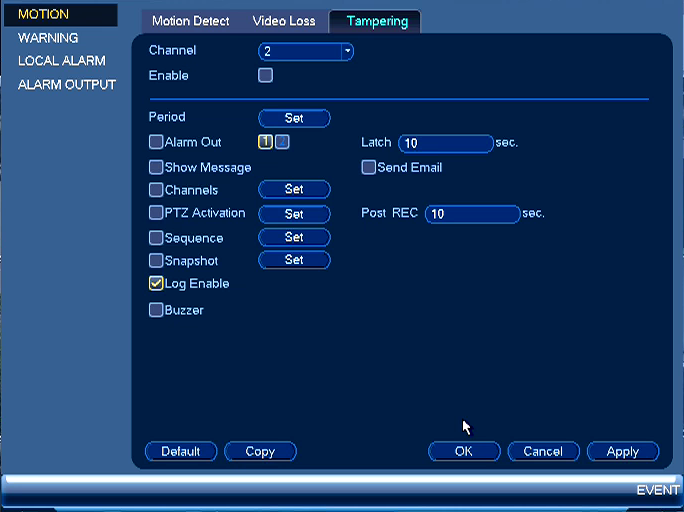
Task: Expand the Channel combo box showing 2
Action: click(x=305, y=51)
